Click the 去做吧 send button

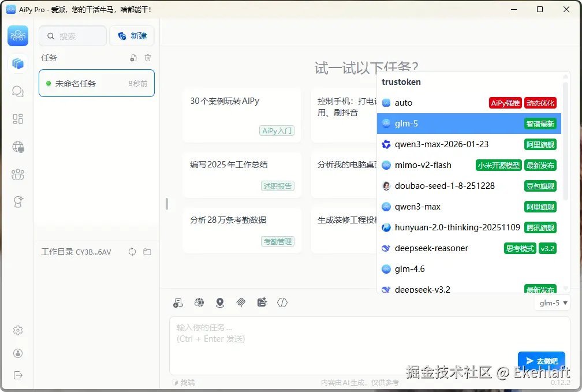(542, 361)
